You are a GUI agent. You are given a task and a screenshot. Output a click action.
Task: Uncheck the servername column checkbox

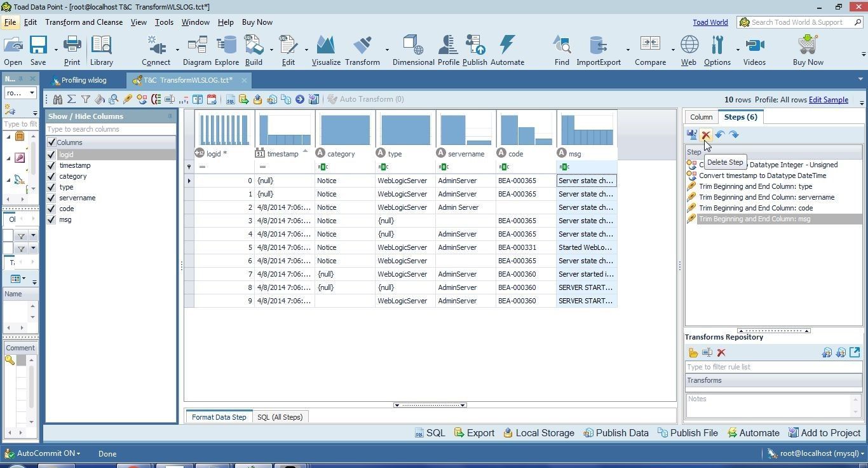click(51, 198)
